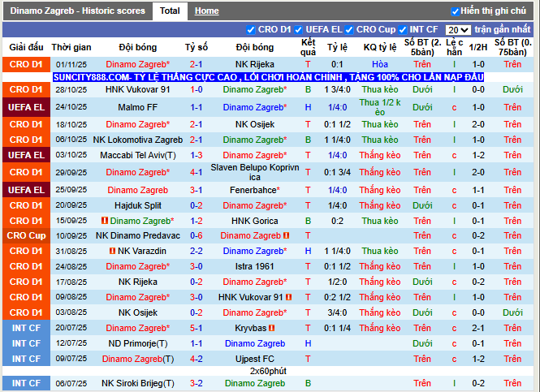Open the SUNCITY888.COM ad banner
Screen dimensions: 540x392
pyautogui.click(x=268, y=77)
